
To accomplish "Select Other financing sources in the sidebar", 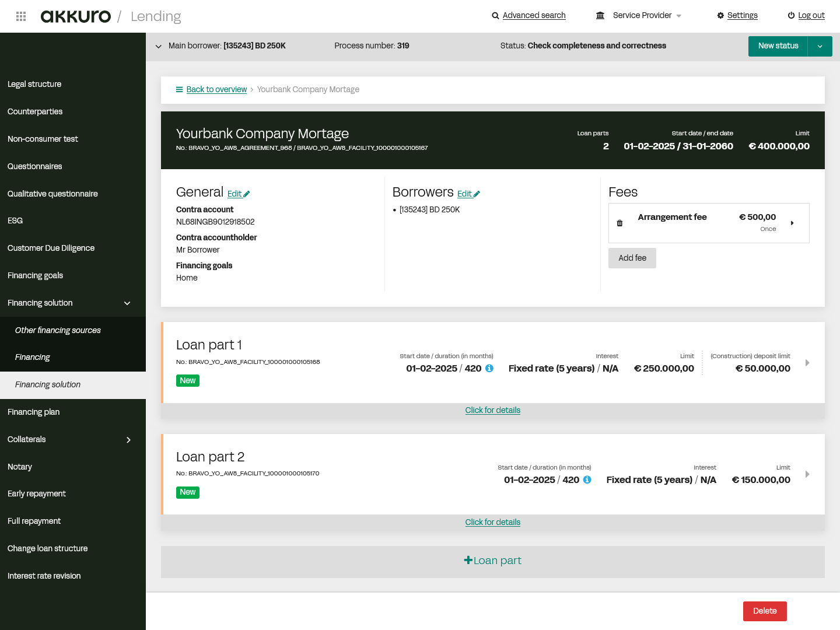I will pyautogui.click(x=58, y=330).
